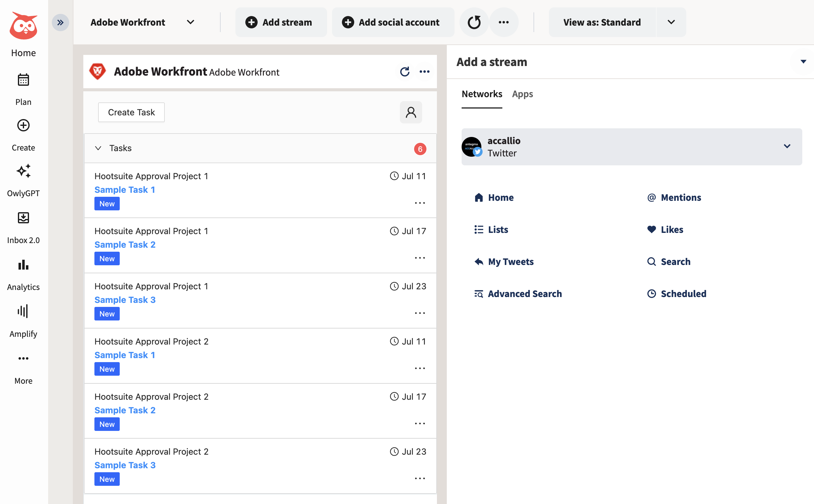Add a Scheduled stream
814x504 pixels.
[677, 294]
